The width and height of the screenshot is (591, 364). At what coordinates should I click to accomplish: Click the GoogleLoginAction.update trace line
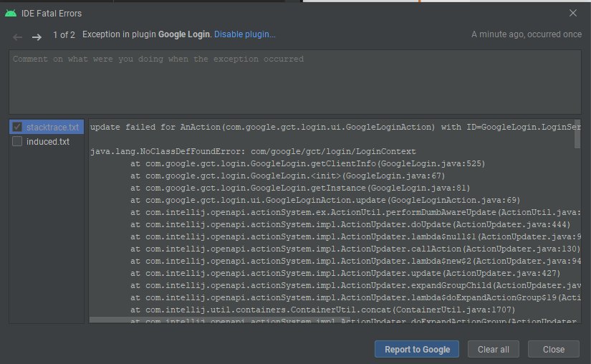point(325,200)
